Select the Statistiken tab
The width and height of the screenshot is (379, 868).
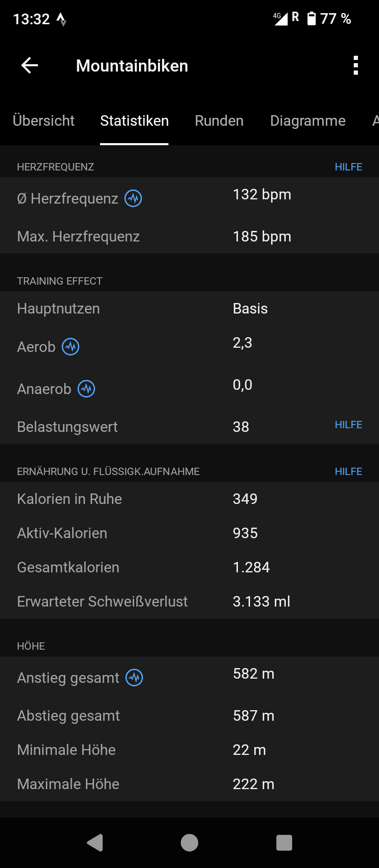(134, 121)
